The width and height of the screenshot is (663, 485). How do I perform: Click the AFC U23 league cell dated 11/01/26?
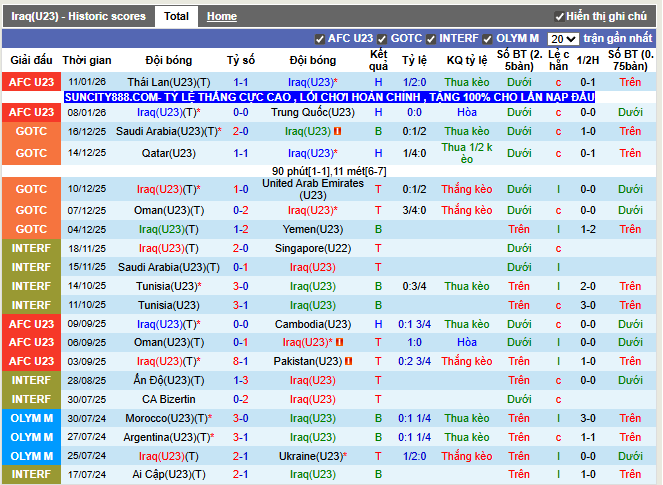(x=31, y=82)
